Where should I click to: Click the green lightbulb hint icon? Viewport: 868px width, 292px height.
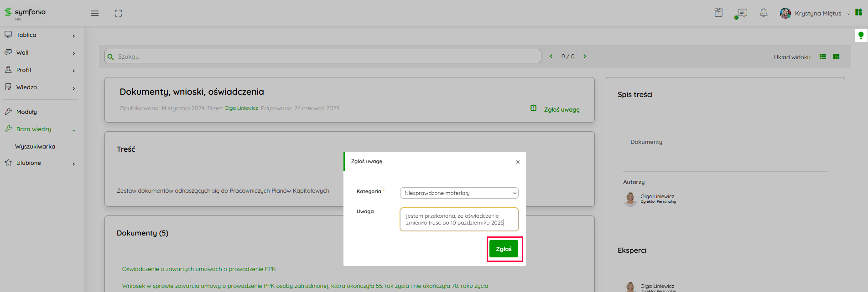pos(861,35)
